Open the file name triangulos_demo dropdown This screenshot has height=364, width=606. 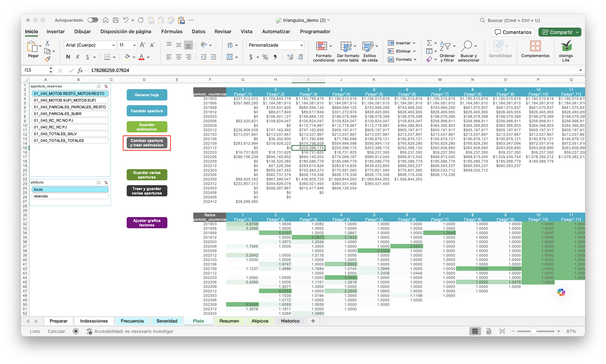[x=329, y=20]
